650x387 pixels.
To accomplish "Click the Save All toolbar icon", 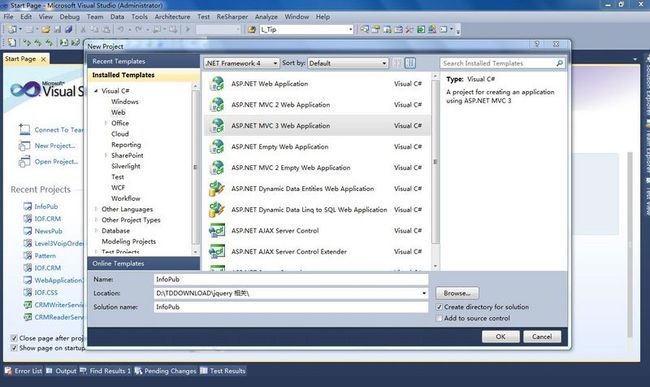I will click(x=69, y=29).
